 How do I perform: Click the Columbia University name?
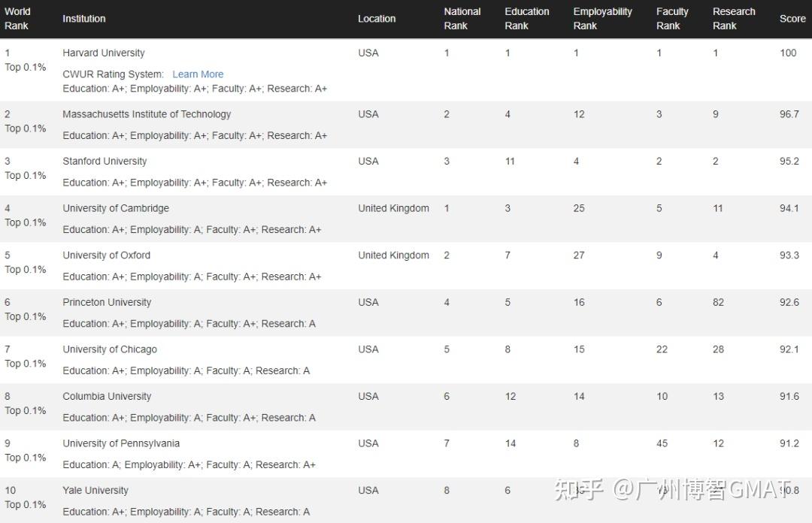[x=107, y=396]
